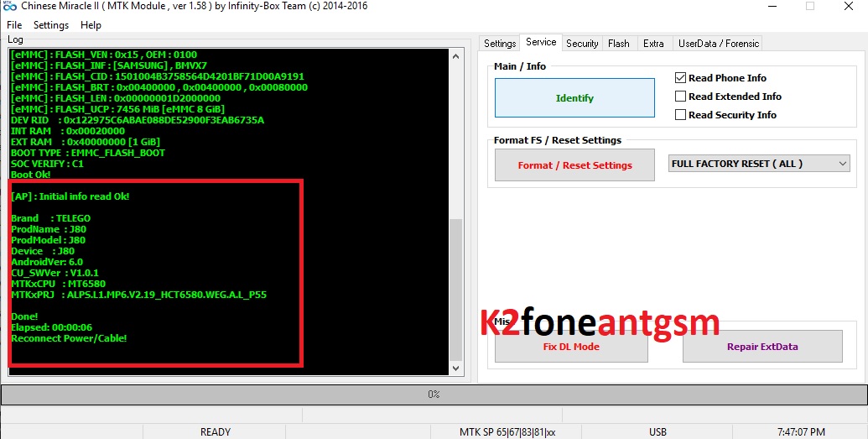Click the 'Brand : TELEGO' log line

(51, 218)
